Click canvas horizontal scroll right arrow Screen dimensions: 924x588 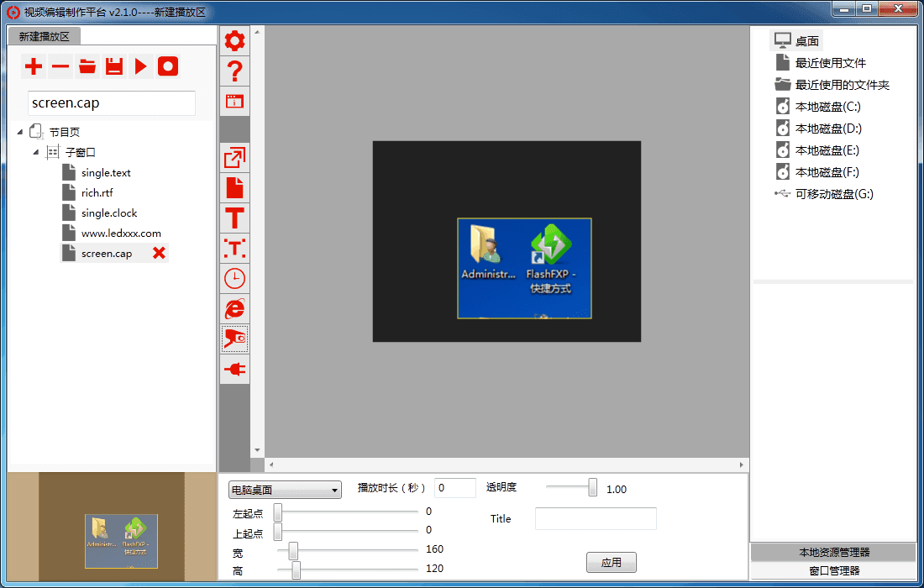click(742, 465)
